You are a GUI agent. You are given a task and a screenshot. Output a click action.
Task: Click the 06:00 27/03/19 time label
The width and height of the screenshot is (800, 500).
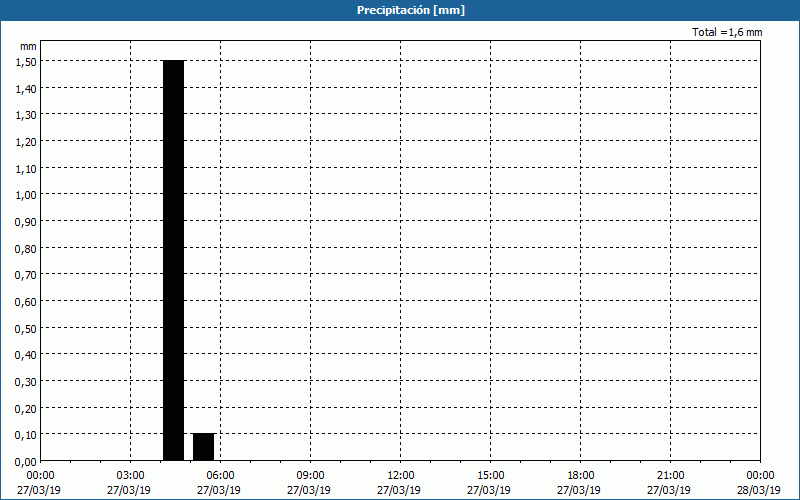point(219,483)
